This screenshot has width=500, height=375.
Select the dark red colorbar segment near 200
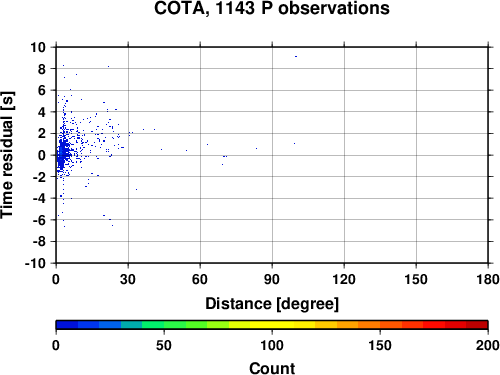[477, 325]
